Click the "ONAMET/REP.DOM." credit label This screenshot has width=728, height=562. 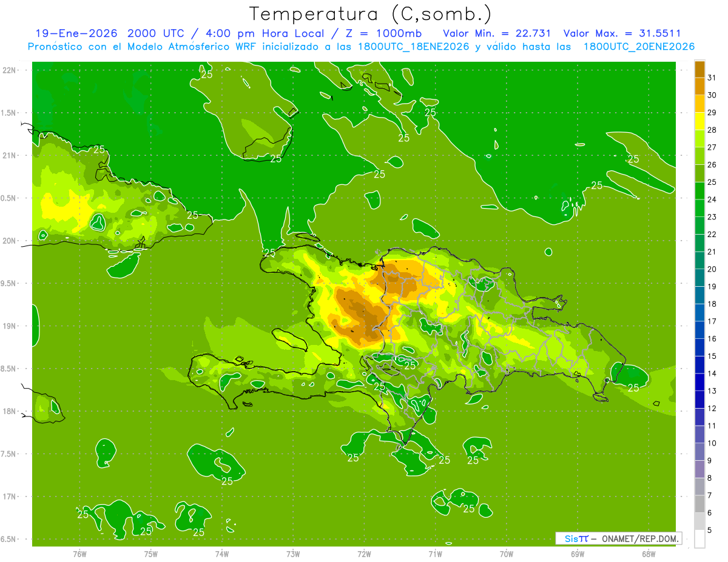point(639,538)
